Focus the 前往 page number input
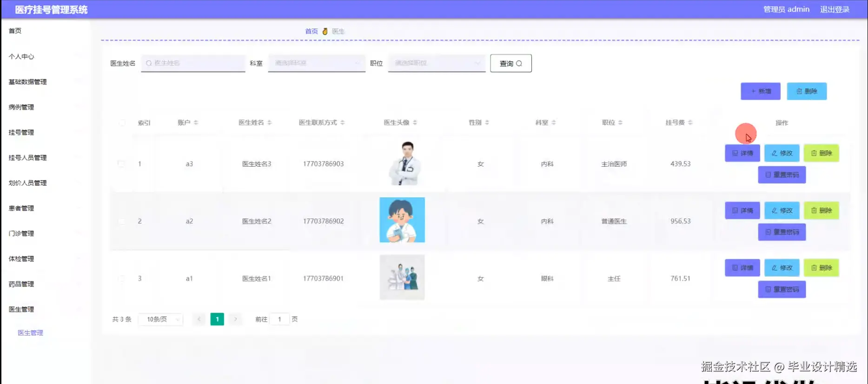 coord(279,319)
